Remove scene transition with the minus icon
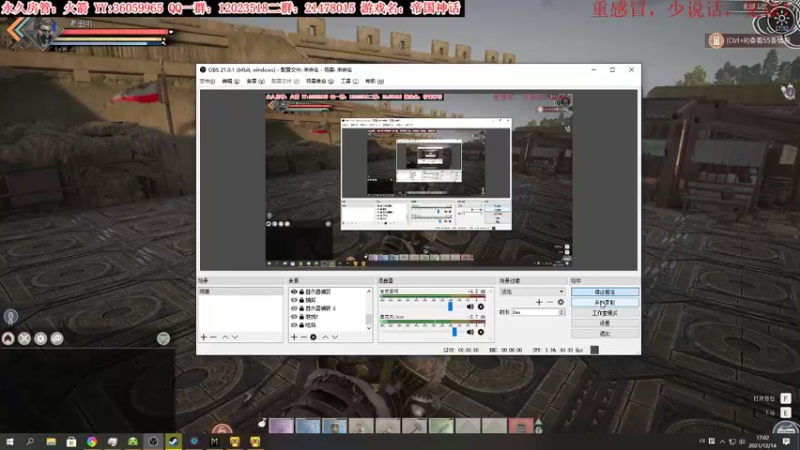The width and height of the screenshot is (800, 450). (x=549, y=302)
